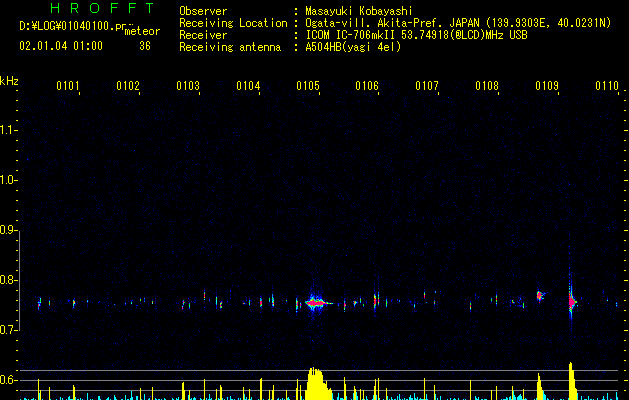Click the tallest yellow intensity spike after 0109
This screenshot has height=400, width=629.
click(x=571, y=381)
